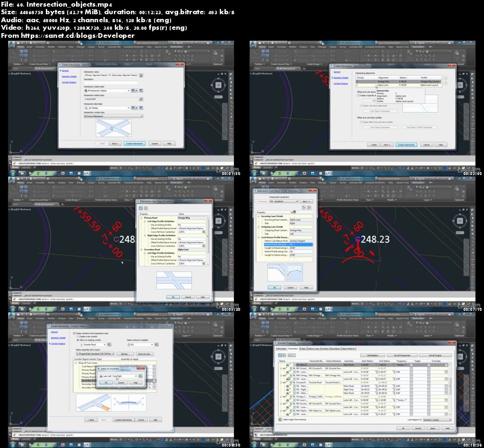Open the Surfaces tab in Corridor Properties

325,349
